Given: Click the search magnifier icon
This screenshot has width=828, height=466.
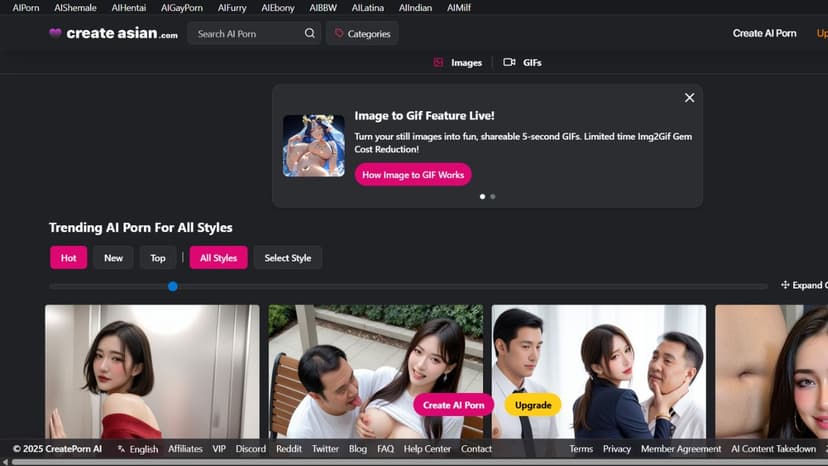Looking at the screenshot, I should point(310,34).
